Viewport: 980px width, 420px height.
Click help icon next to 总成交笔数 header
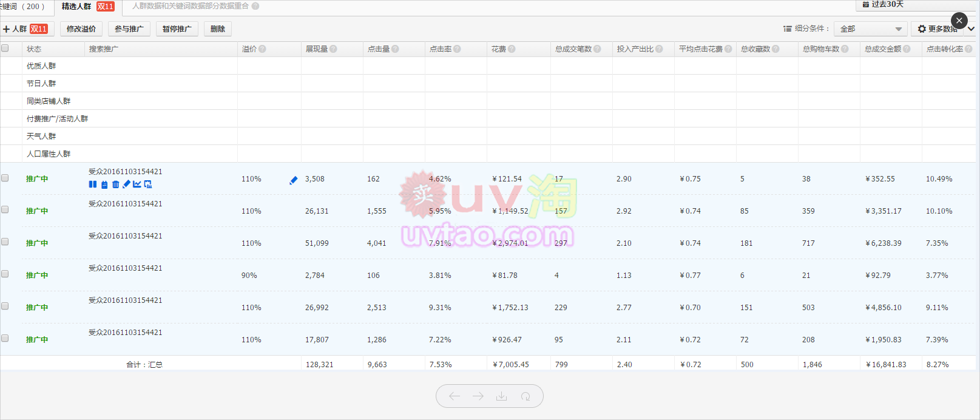pos(597,49)
